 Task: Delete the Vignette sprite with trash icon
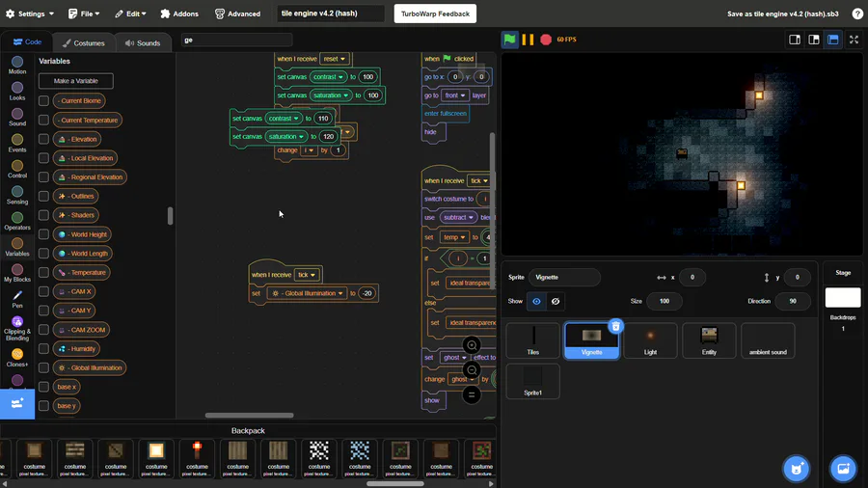pyautogui.click(x=615, y=326)
